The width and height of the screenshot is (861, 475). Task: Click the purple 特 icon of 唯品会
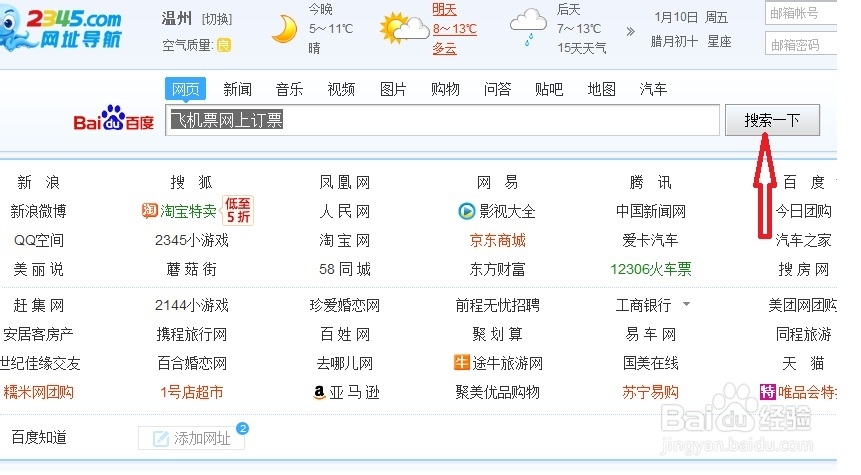pyautogui.click(x=768, y=392)
